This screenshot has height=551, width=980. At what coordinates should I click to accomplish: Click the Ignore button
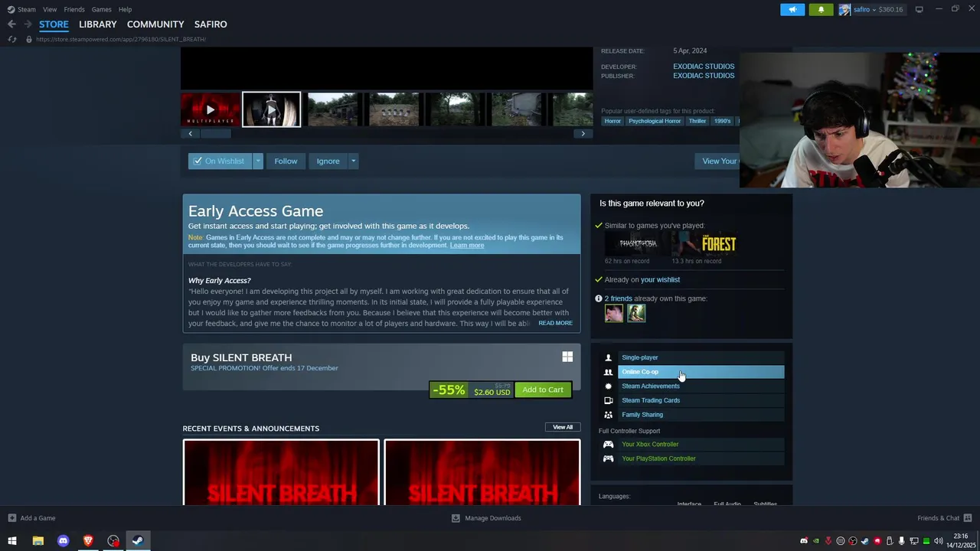coord(328,161)
